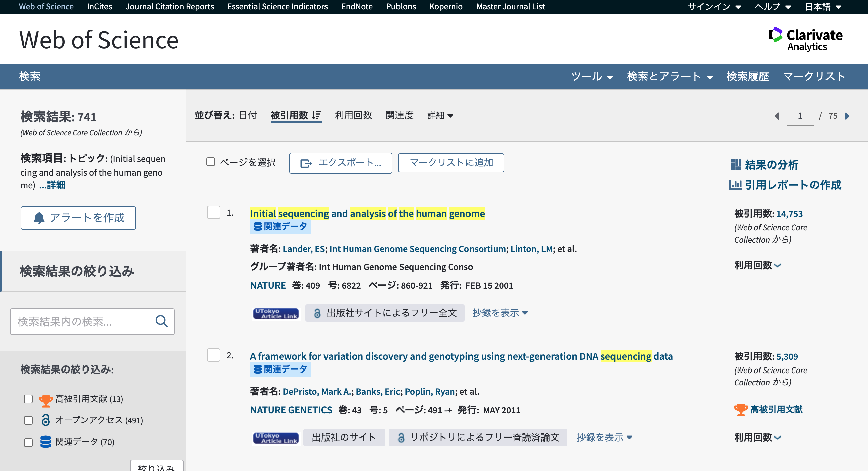Click the page number input field
The image size is (868, 471).
point(800,116)
